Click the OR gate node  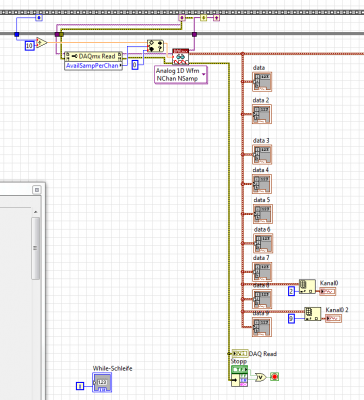(x=260, y=377)
